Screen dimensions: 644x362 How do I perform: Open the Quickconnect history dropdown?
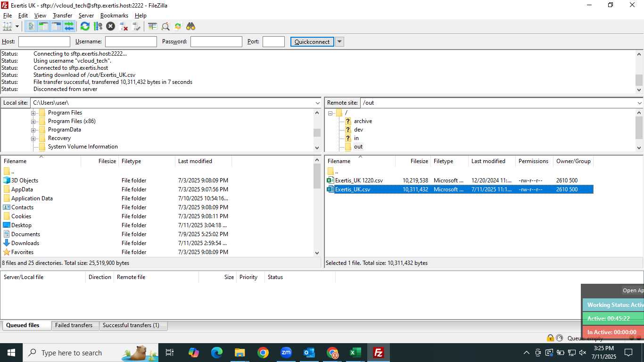pyautogui.click(x=339, y=41)
